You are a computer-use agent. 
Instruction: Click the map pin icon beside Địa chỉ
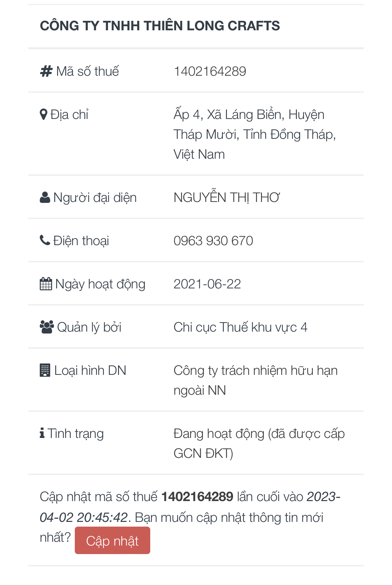click(x=44, y=115)
